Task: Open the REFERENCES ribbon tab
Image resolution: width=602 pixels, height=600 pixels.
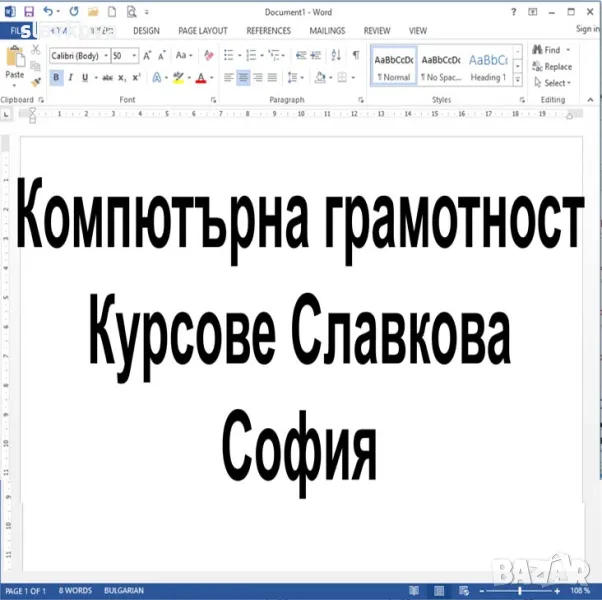Action: (268, 31)
